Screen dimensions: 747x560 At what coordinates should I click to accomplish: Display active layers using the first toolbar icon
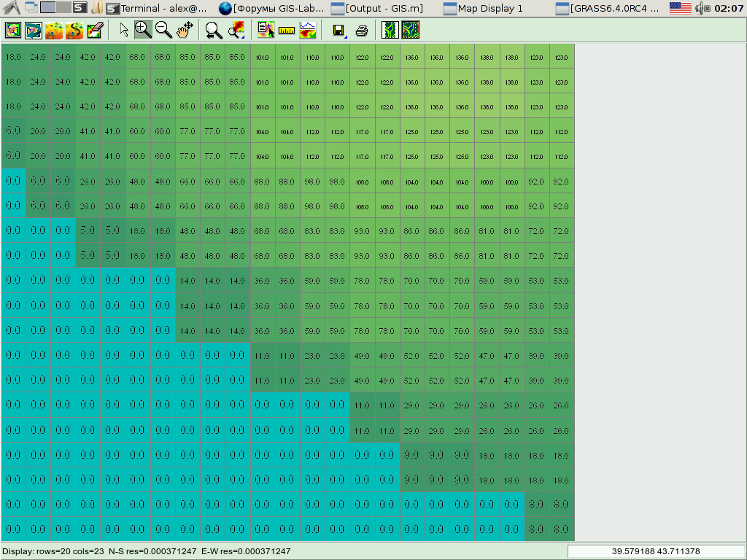[11, 30]
